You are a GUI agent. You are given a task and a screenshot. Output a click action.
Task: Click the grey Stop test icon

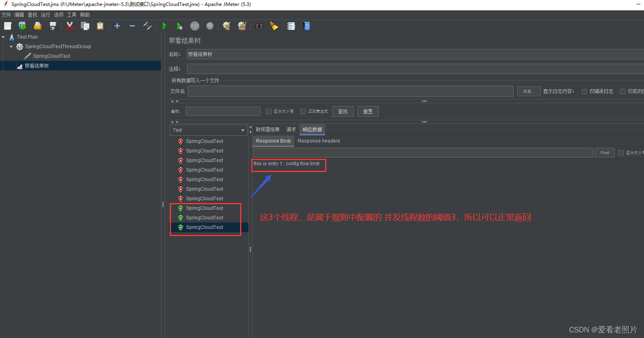(x=195, y=26)
